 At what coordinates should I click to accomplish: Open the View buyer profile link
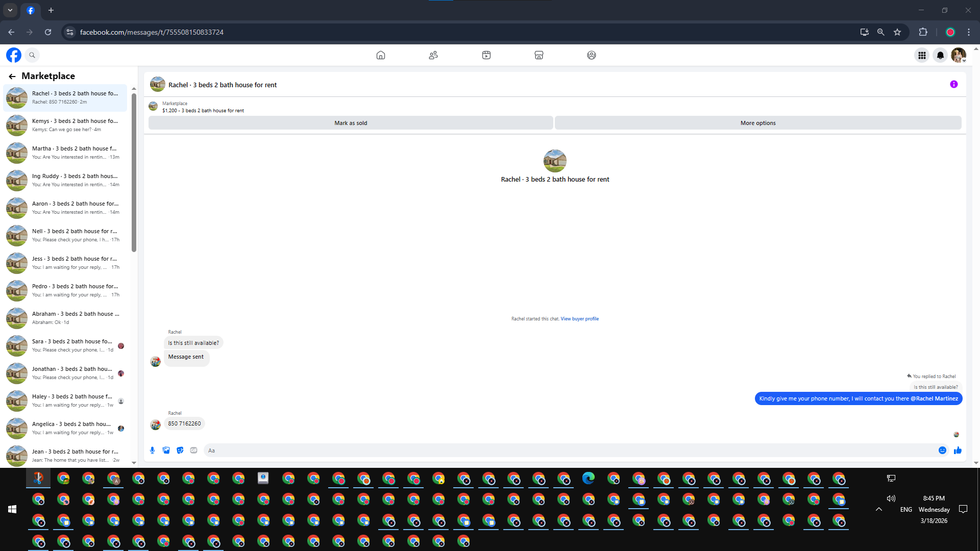click(579, 319)
